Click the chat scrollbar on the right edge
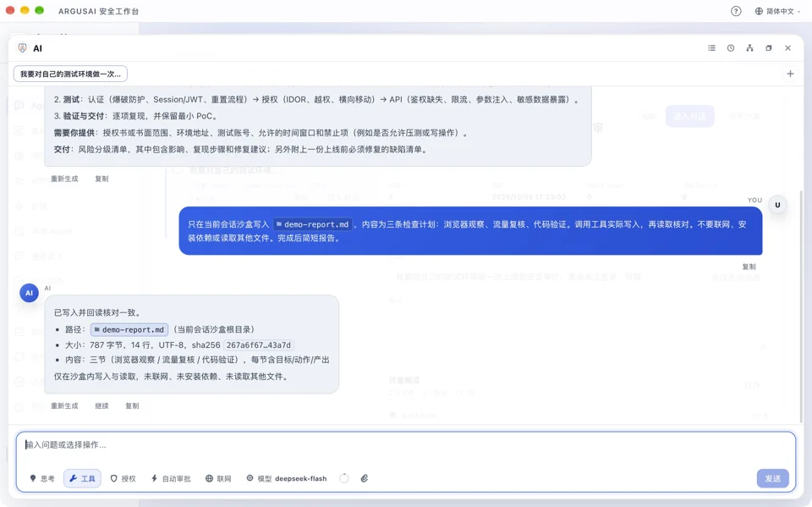Image resolution: width=812 pixels, height=507 pixels. click(x=802, y=306)
